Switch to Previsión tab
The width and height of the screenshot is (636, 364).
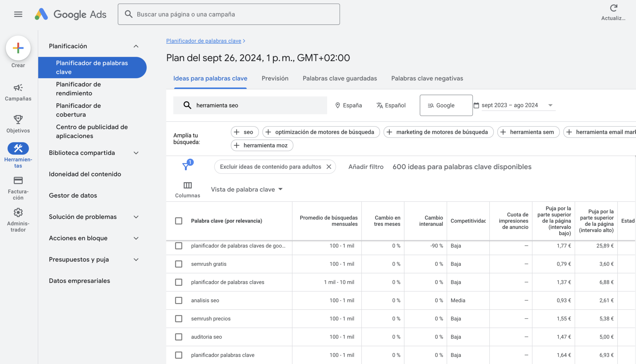(275, 79)
